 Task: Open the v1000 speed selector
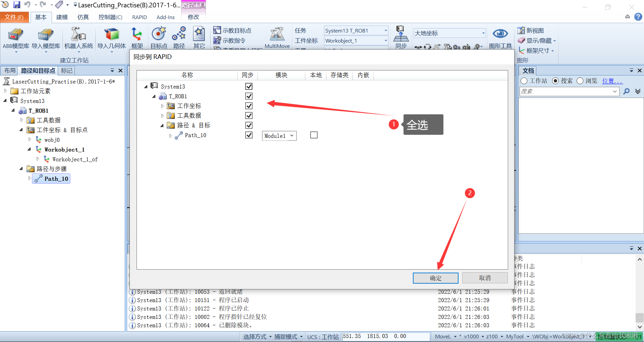pos(474,336)
